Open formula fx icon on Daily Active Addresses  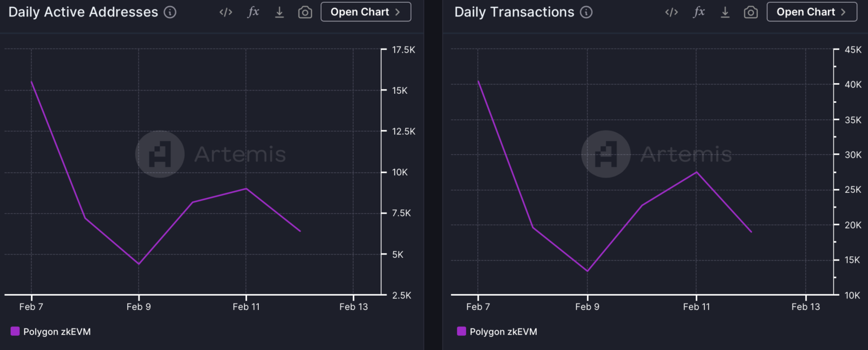pyautogui.click(x=253, y=12)
